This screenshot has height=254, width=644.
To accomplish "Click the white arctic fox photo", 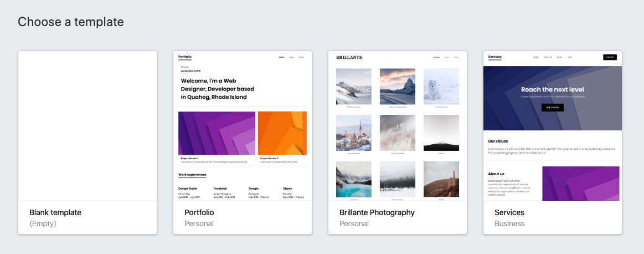I will click(441, 87).
